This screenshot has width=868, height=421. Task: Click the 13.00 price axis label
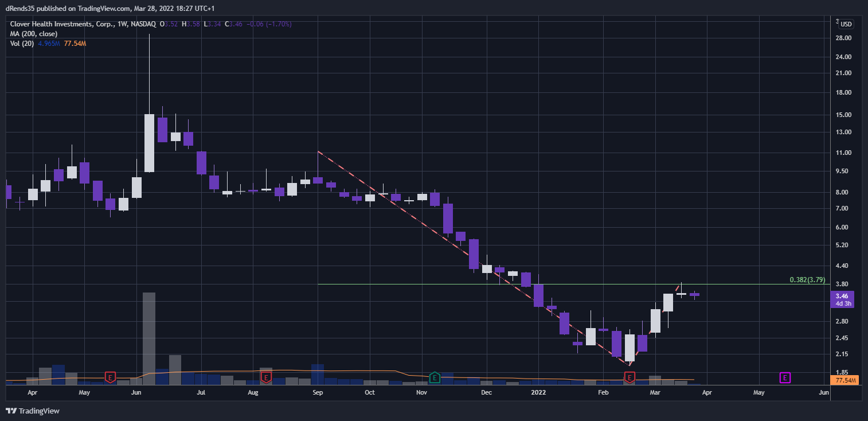pyautogui.click(x=843, y=132)
